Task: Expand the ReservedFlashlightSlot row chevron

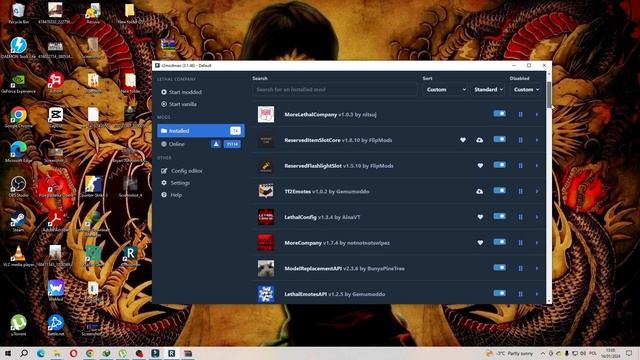Action: click(537, 166)
